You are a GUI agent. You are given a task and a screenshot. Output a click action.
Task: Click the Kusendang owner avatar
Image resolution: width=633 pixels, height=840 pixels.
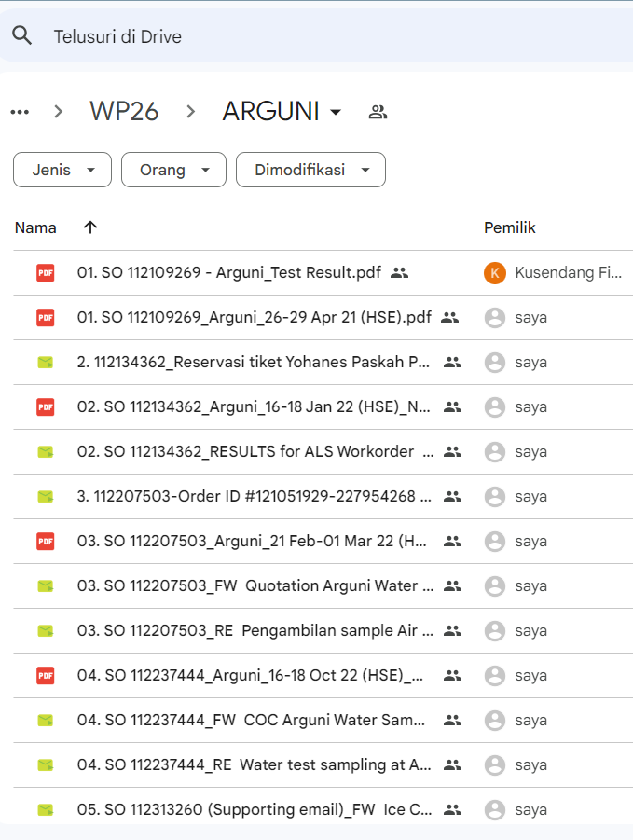495,272
